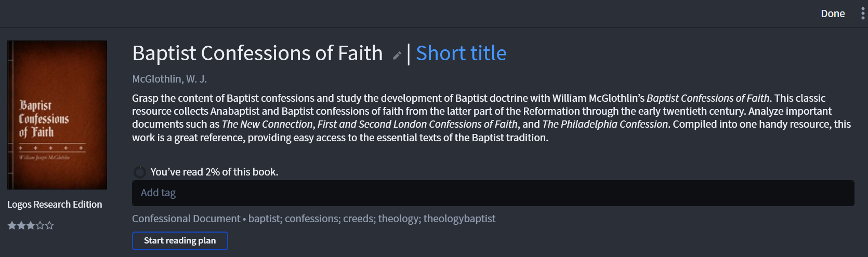Click the "baptist" subject tag
Viewport: 868px width, 257px height.
(265, 219)
